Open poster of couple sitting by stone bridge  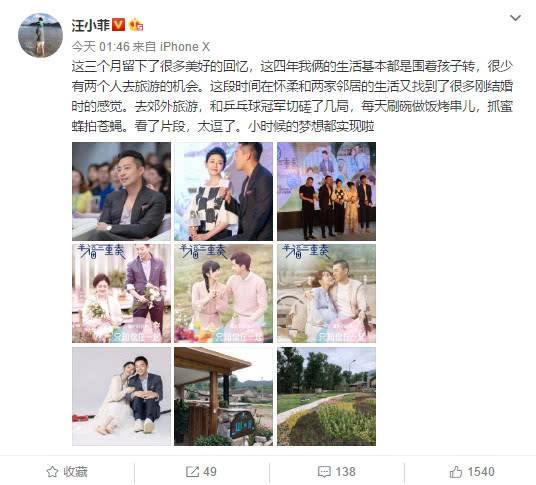tap(326, 294)
